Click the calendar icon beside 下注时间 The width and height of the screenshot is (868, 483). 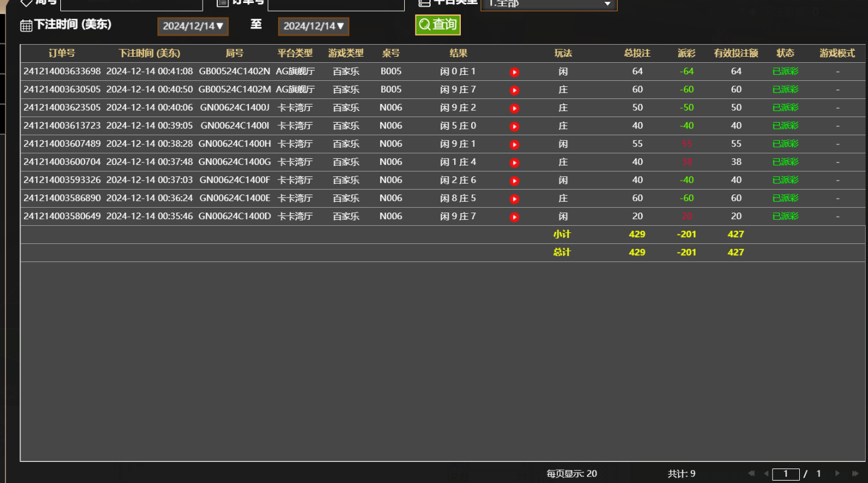[x=25, y=25]
